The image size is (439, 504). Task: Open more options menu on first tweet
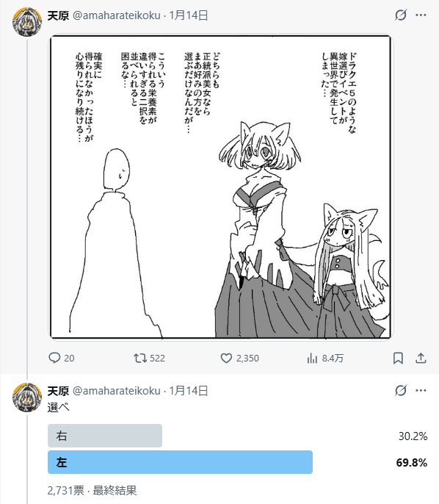point(421,15)
